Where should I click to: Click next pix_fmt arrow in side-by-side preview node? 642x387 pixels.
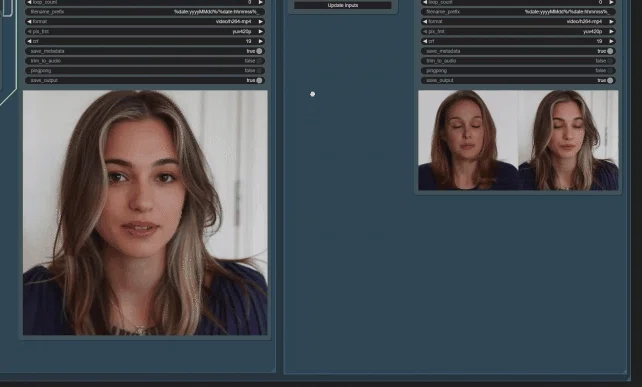(x=612, y=32)
